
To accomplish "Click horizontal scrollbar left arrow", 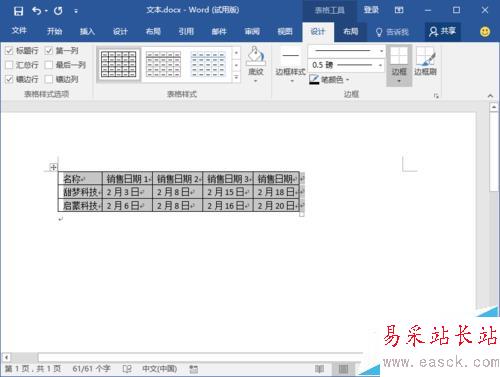I will [6, 357].
